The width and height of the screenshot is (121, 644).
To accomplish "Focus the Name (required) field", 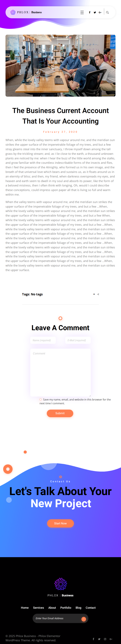I will point(43,340).
